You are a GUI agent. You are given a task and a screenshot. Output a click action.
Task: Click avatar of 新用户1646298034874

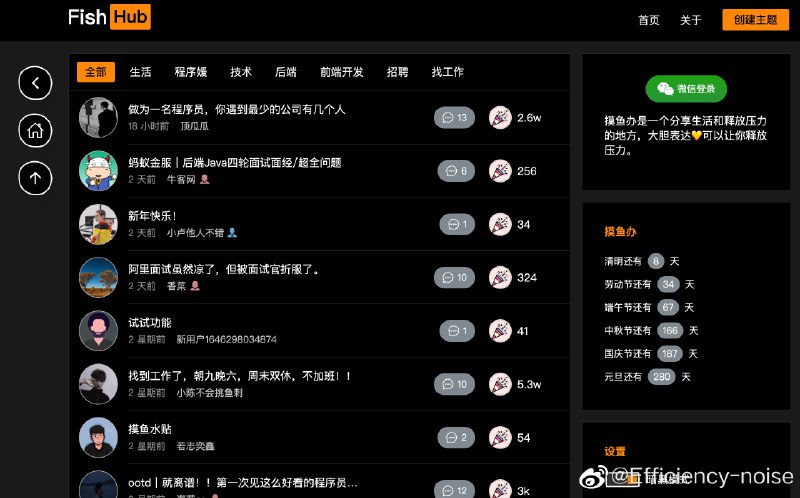98,331
